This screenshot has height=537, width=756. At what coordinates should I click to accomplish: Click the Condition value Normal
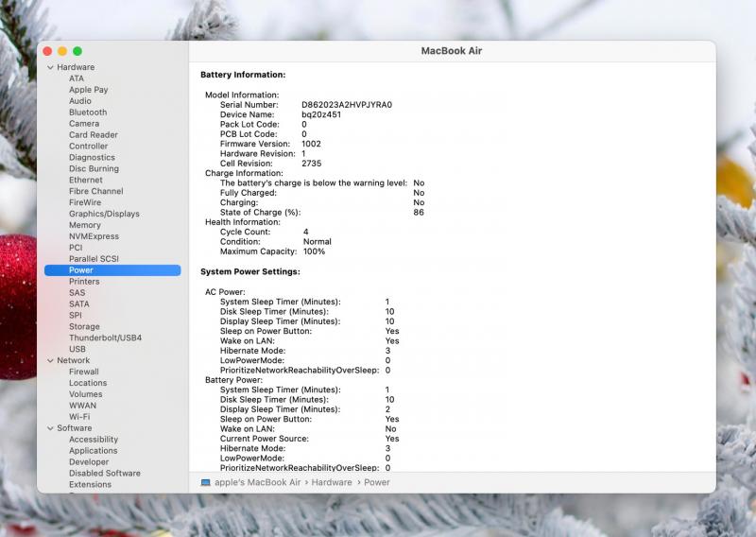point(317,242)
